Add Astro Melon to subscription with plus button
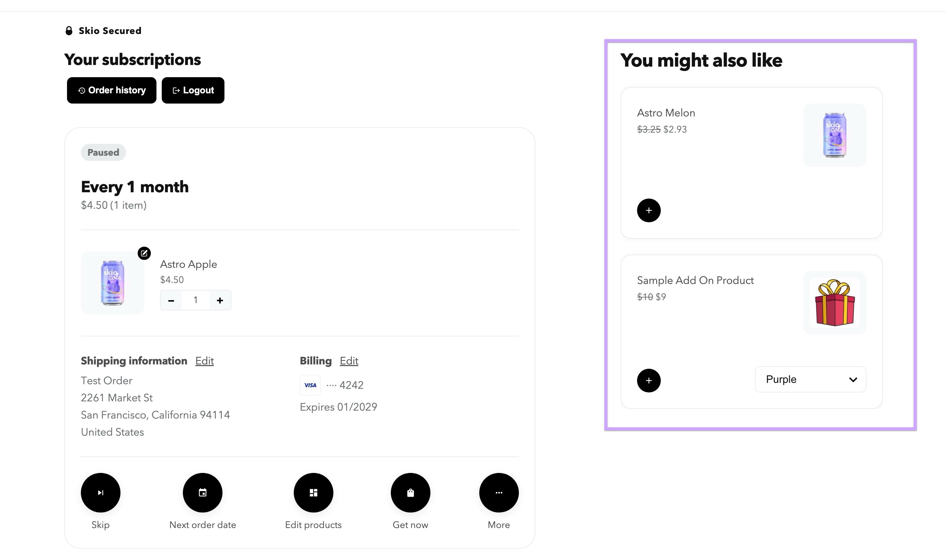Viewport: 946px width, 560px height. click(648, 210)
